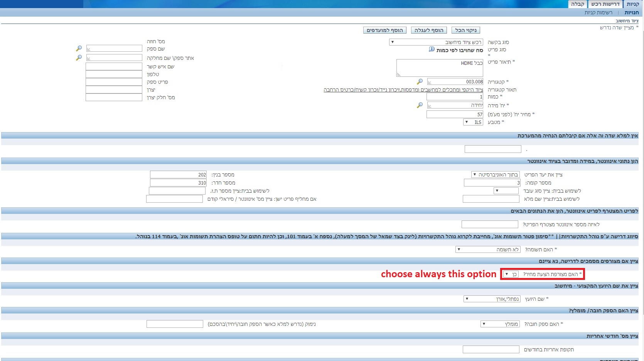Click the info icon beside item type
644x361 pixels.
432,49
